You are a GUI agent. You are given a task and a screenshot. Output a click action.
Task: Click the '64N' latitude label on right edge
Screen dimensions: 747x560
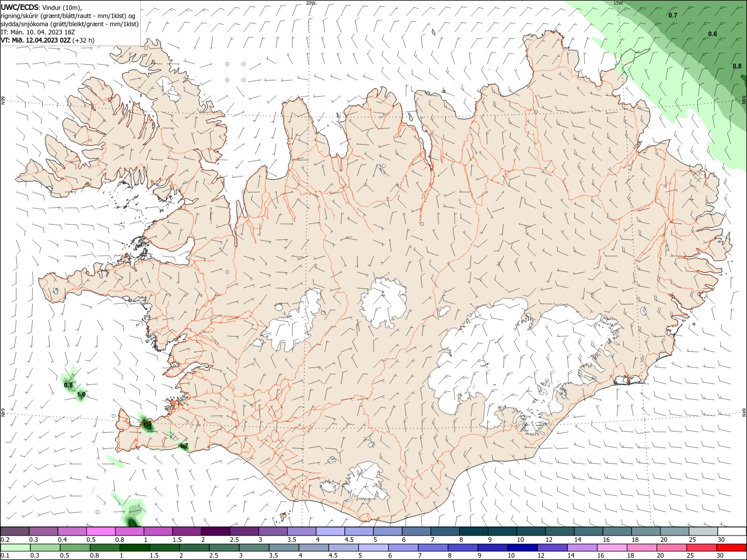point(744,412)
